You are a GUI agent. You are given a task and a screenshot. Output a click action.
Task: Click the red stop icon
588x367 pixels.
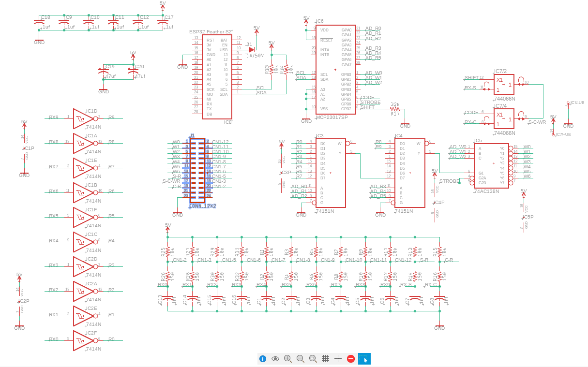click(351, 358)
